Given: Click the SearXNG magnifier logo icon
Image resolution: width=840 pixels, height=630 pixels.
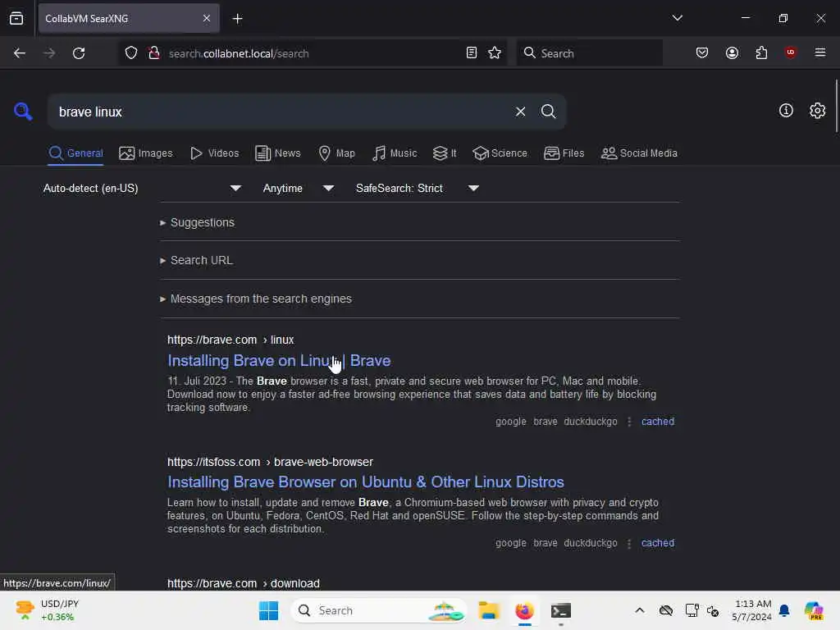Looking at the screenshot, I should 23,112.
